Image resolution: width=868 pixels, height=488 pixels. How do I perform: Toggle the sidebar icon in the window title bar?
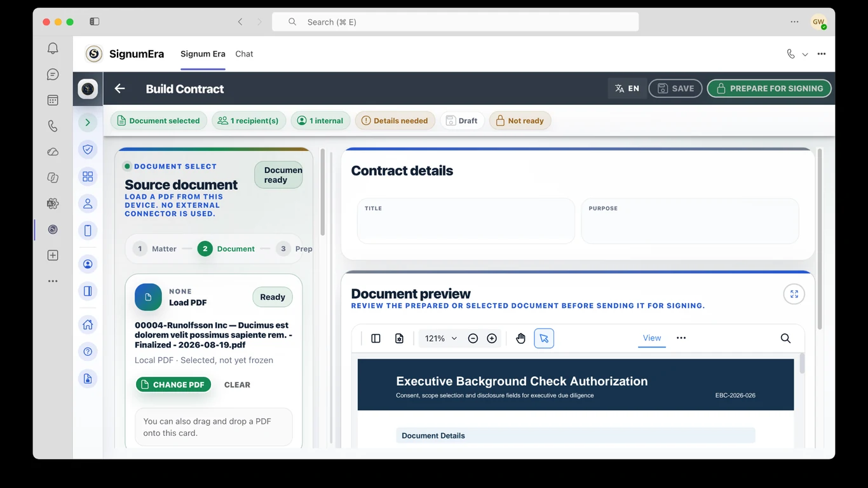pos(95,22)
